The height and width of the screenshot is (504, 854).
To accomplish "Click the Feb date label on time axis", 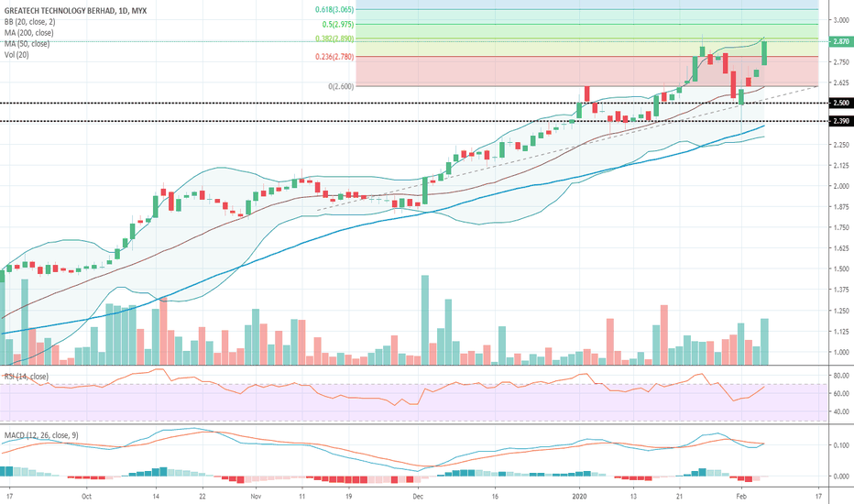I will click(740, 497).
